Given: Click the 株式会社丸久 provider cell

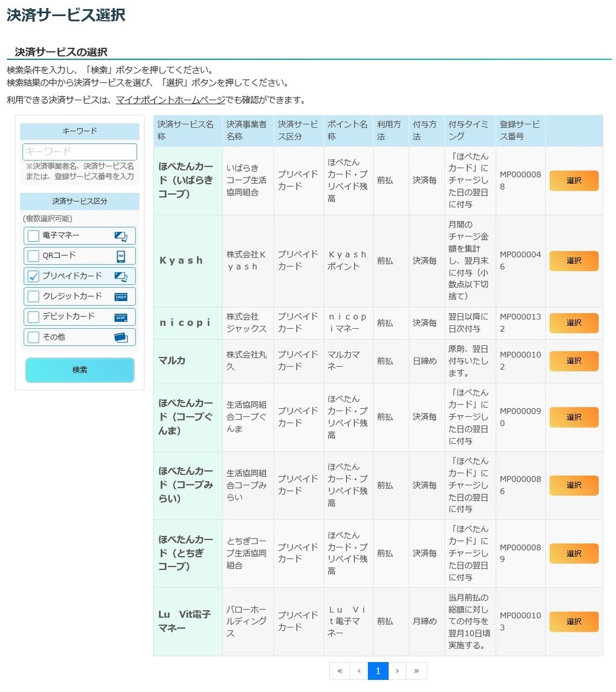Looking at the screenshot, I should coord(248,361).
